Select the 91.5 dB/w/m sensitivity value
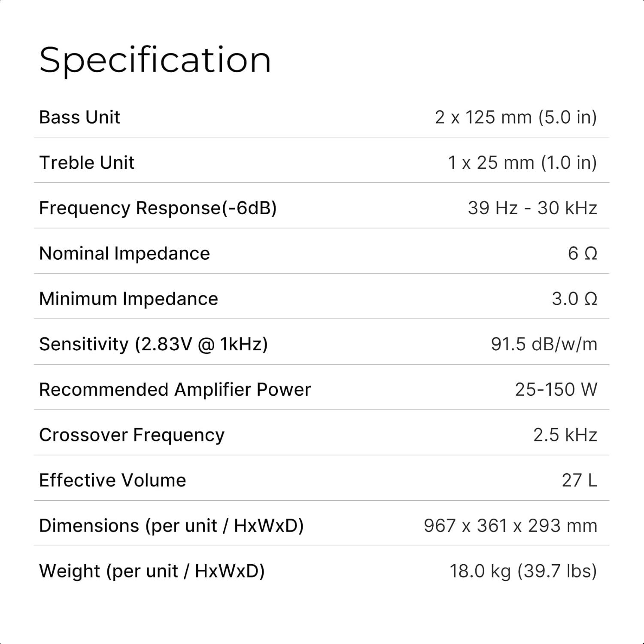 [544, 344]
